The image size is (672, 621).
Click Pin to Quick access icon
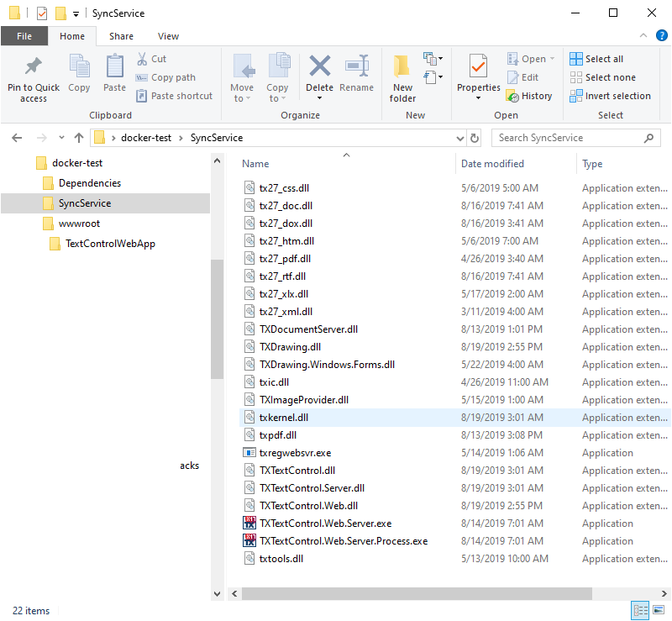tap(34, 66)
